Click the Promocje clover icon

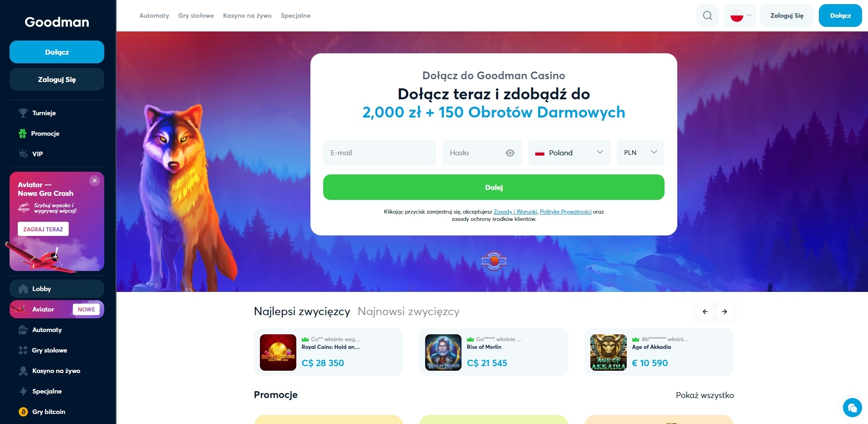coord(22,133)
